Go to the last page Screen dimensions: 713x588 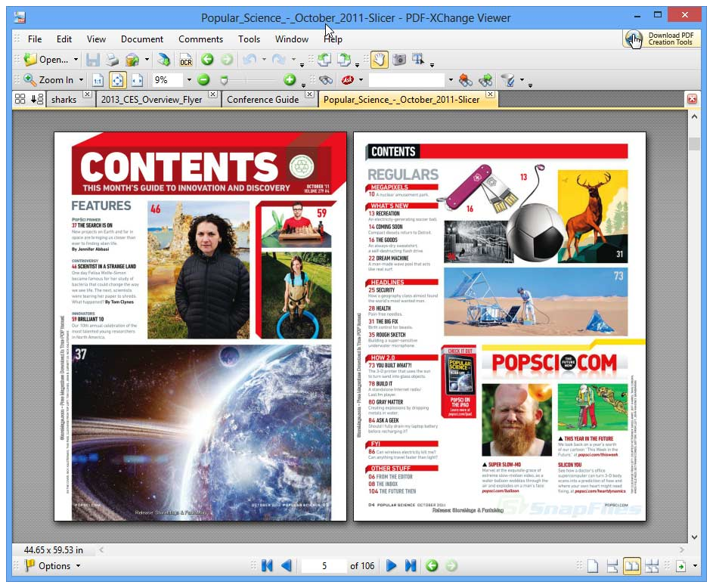click(410, 566)
